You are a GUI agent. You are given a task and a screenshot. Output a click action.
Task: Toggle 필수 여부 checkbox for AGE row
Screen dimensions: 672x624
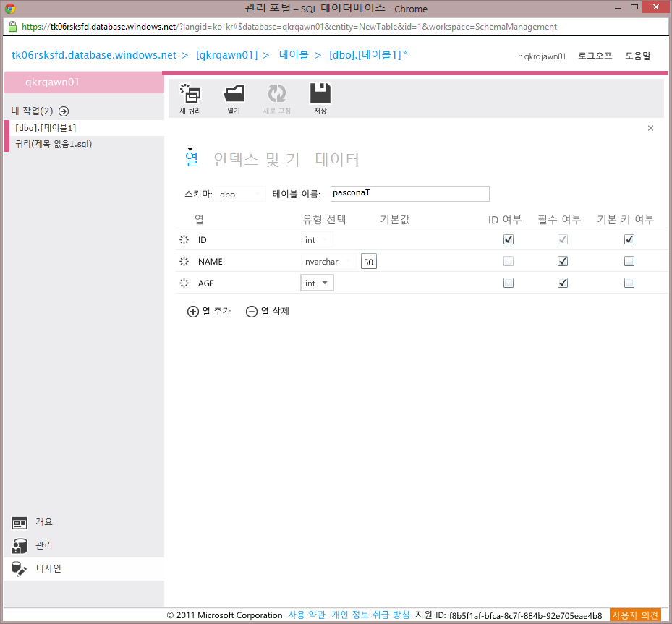tap(563, 283)
